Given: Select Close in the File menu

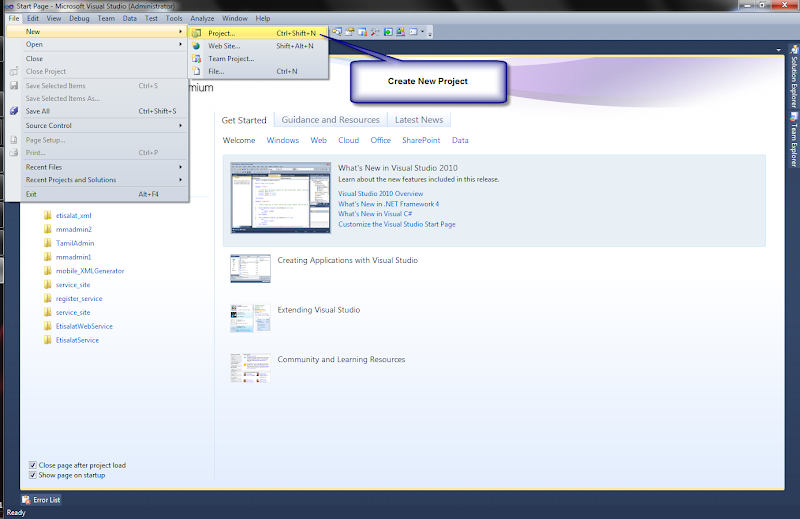Looking at the screenshot, I should point(97,59).
